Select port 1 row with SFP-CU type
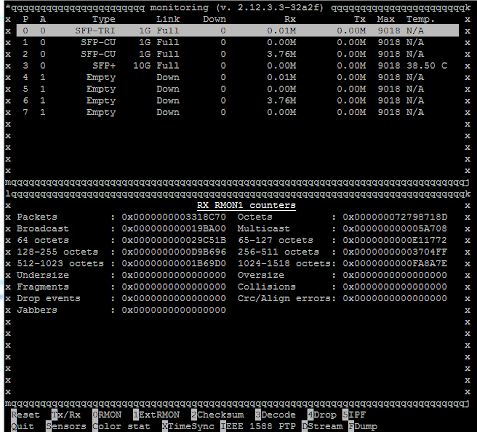The image size is (477, 432). 238,42
